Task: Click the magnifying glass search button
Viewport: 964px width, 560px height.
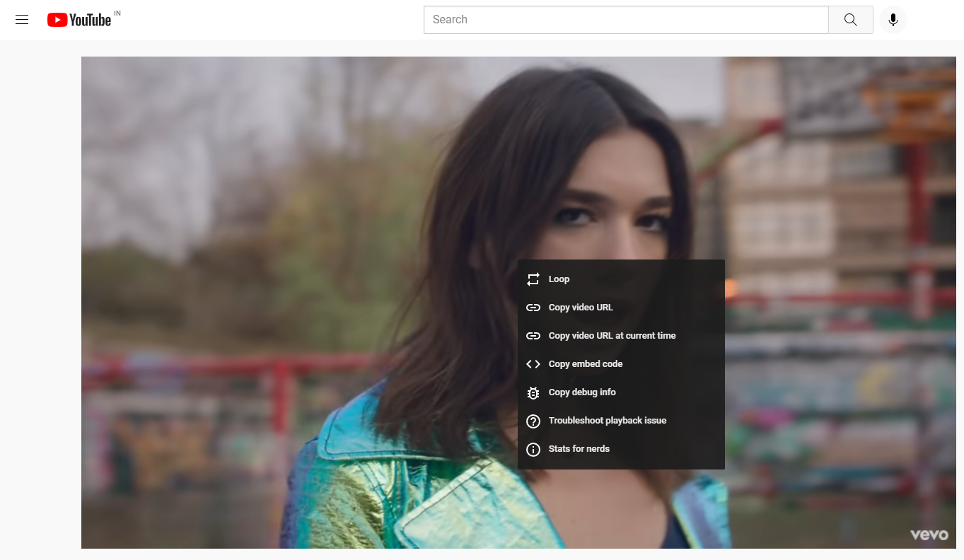Action: (x=851, y=20)
